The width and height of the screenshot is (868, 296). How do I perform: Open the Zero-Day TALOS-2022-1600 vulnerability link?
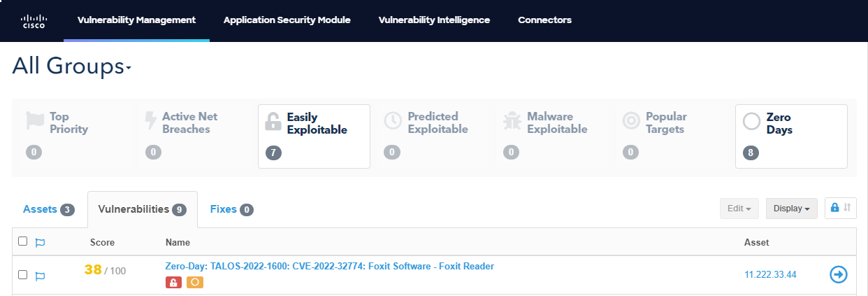329,266
